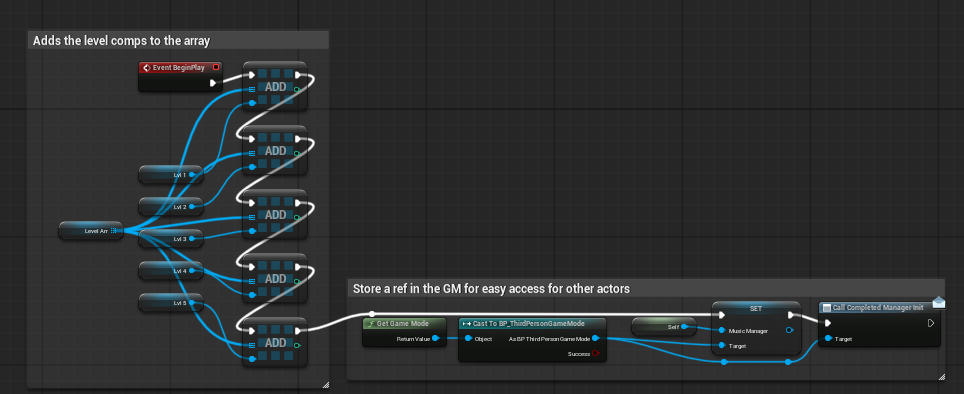Click the header icon of Call Completed Manager Init

point(827,307)
